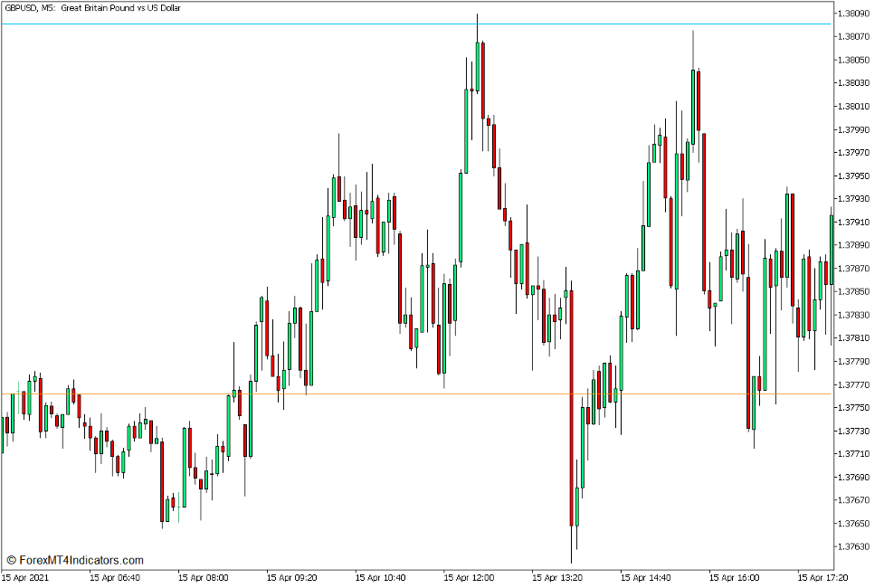Select the 15 Apr 14:40 time label
Screen dimensions: 884x588
(647, 576)
